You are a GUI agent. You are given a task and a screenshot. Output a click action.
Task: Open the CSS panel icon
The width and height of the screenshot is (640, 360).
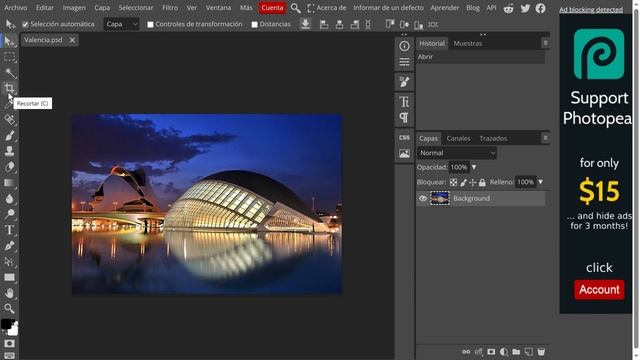click(x=404, y=138)
